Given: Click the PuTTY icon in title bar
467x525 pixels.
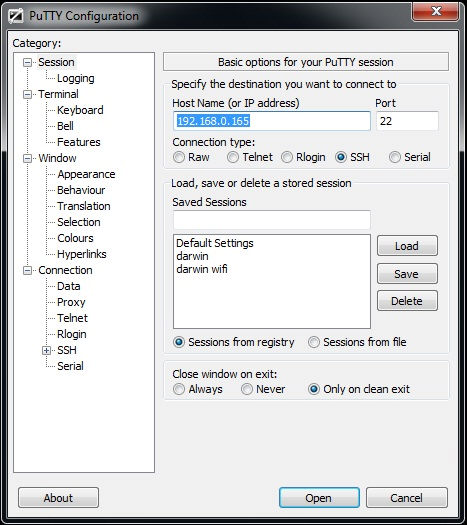Looking at the screenshot, I should tap(16, 16).
